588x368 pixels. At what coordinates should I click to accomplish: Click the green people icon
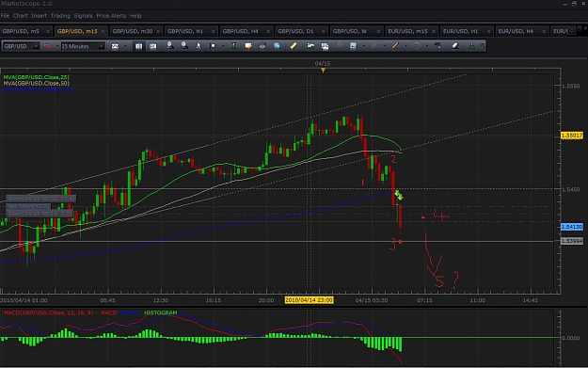pyautogui.click(x=471, y=46)
